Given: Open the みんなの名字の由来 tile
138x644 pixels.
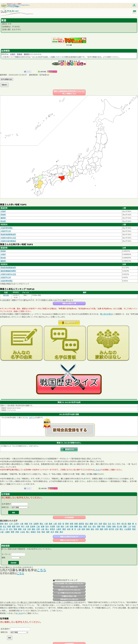Looking at the screenshot, I should click(x=21, y=343).
